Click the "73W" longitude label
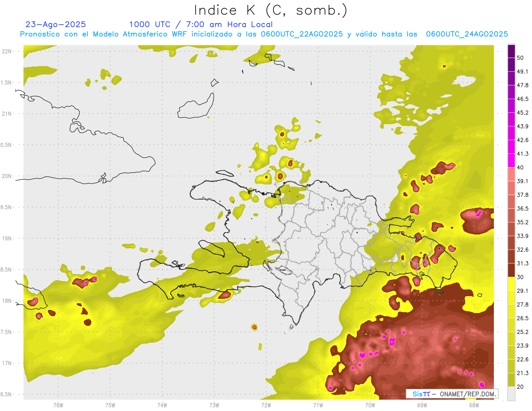This screenshot has width=532, height=411. click(x=214, y=405)
